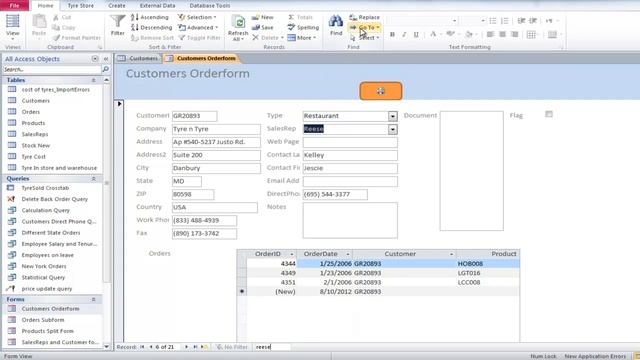Open the Orders table
Image resolution: width=640 pixels, height=360 pixels.
click(x=31, y=112)
